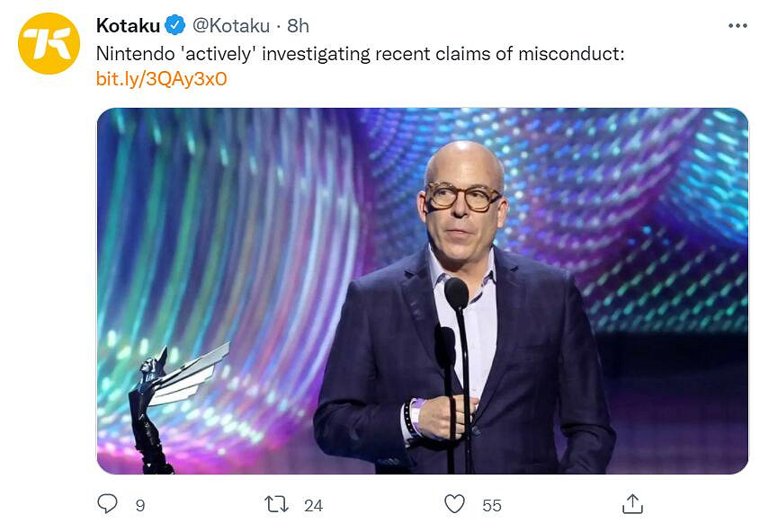
Task: Click the tweet text about Nintendo misconduct
Action: pyautogui.click(x=360, y=54)
